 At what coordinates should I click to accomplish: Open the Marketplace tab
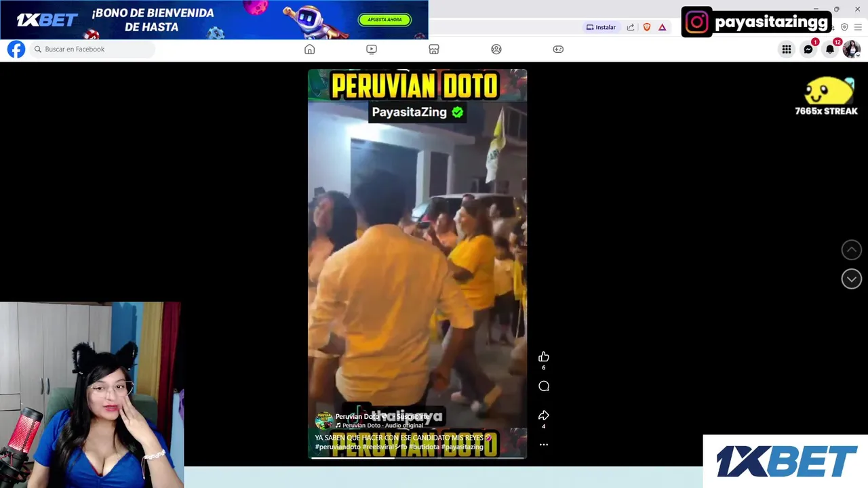pyautogui.click(x=434, y=49)
